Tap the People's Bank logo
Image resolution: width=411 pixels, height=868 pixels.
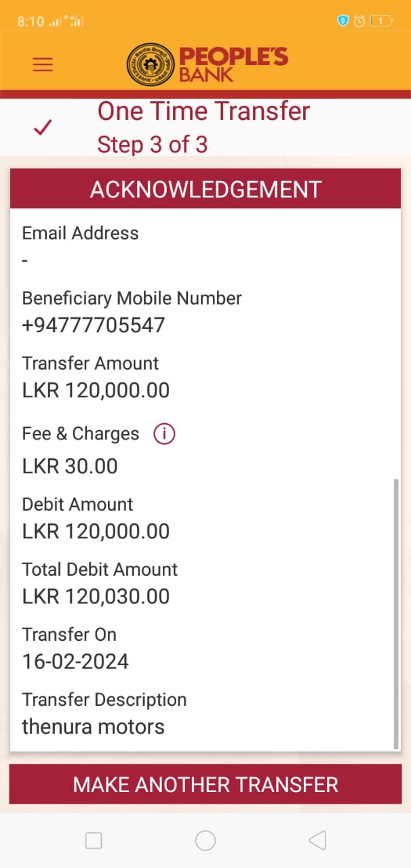pos(207,64)
